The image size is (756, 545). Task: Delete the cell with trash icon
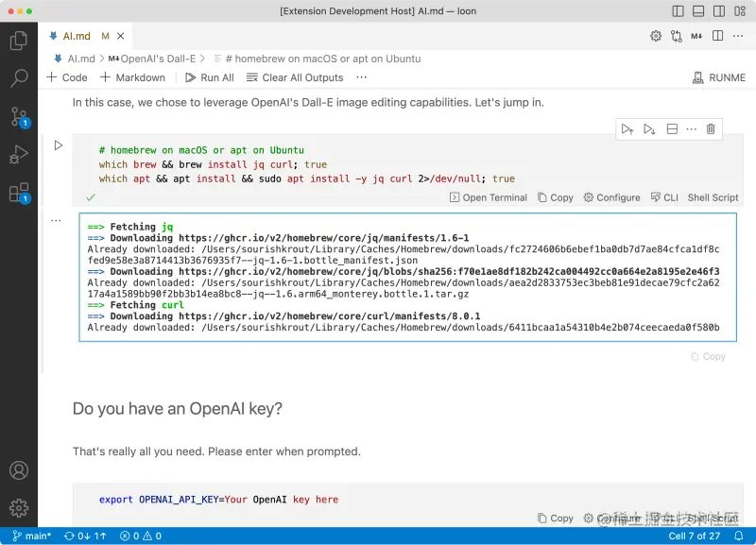[711, 129]
